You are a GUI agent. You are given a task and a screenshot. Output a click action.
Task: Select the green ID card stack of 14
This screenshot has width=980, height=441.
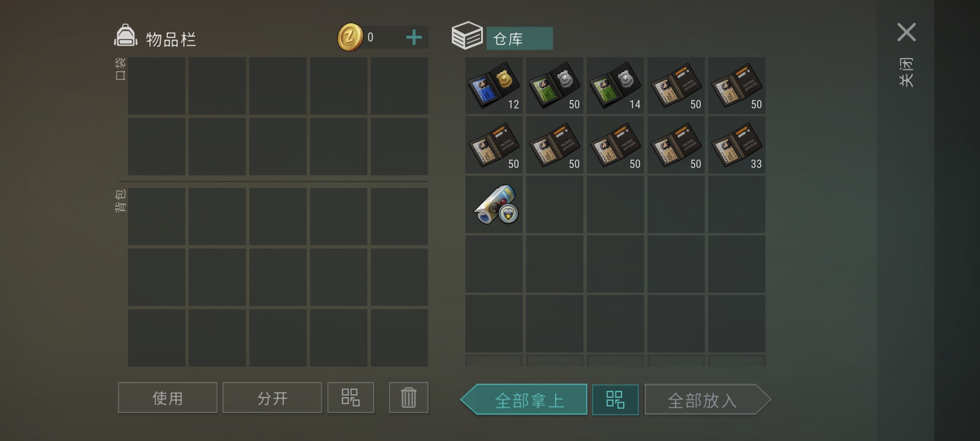point(615,86)
